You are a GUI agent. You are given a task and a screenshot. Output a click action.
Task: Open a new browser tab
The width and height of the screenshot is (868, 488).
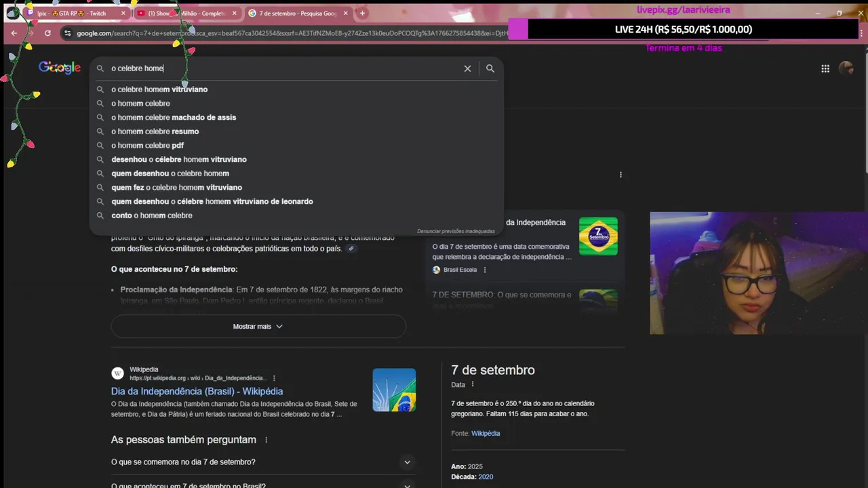362,13
